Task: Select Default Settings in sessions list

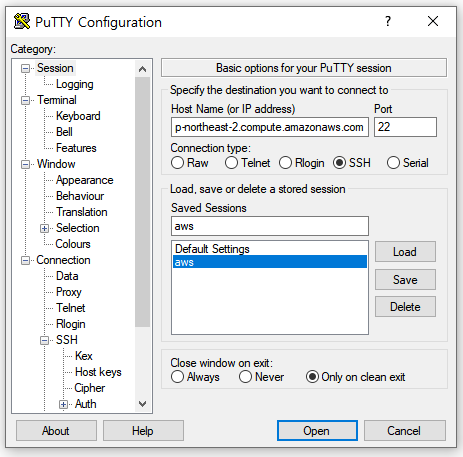Action: 270,249
